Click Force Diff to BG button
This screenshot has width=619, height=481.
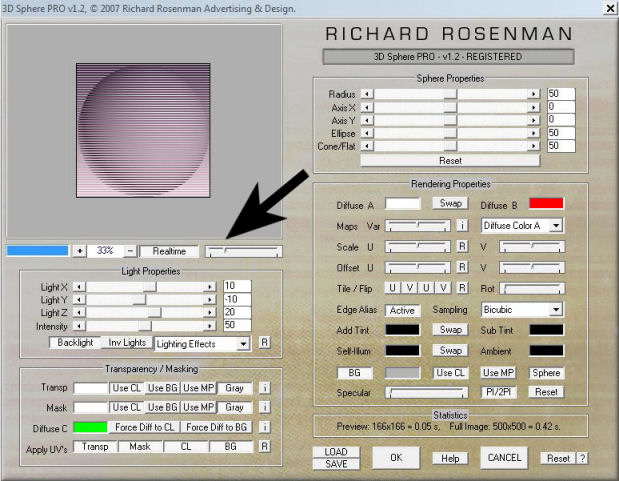216,427
